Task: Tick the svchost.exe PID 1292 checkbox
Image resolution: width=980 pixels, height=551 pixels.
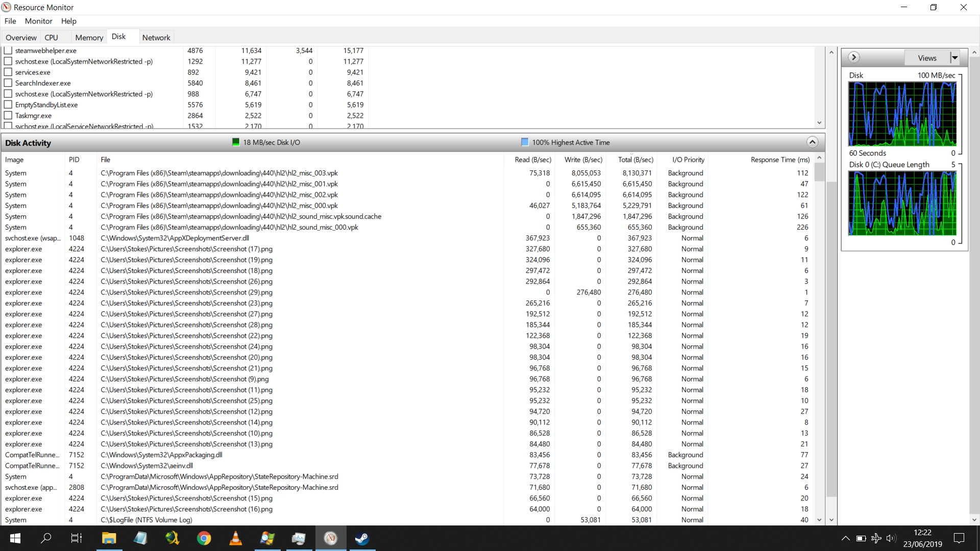Action: [x=8, y=61]
